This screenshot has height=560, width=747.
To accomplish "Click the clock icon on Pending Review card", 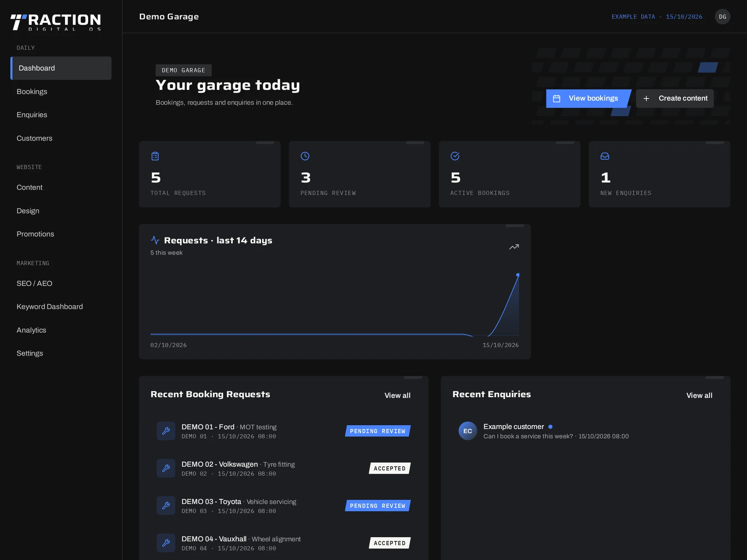I will coord(305,156).
